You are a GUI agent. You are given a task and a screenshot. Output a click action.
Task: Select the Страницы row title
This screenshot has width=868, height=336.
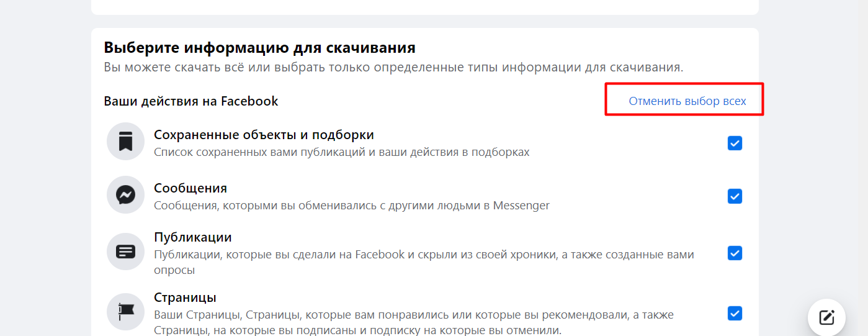[x=185, y=297]
